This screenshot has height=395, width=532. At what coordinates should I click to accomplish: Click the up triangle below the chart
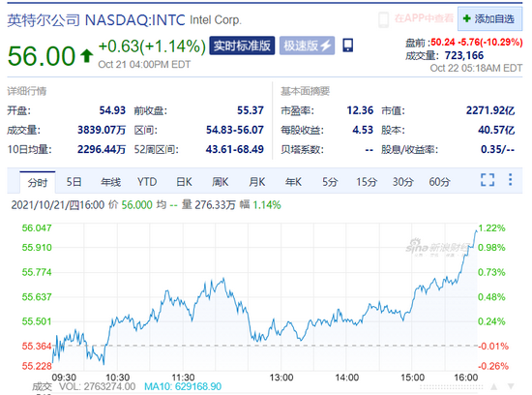coord(494,386)
